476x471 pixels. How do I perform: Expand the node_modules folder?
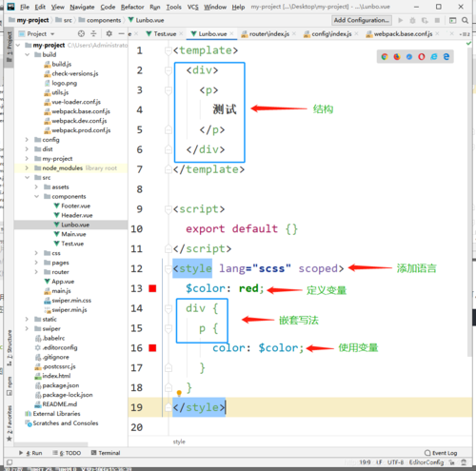[28, 167]
